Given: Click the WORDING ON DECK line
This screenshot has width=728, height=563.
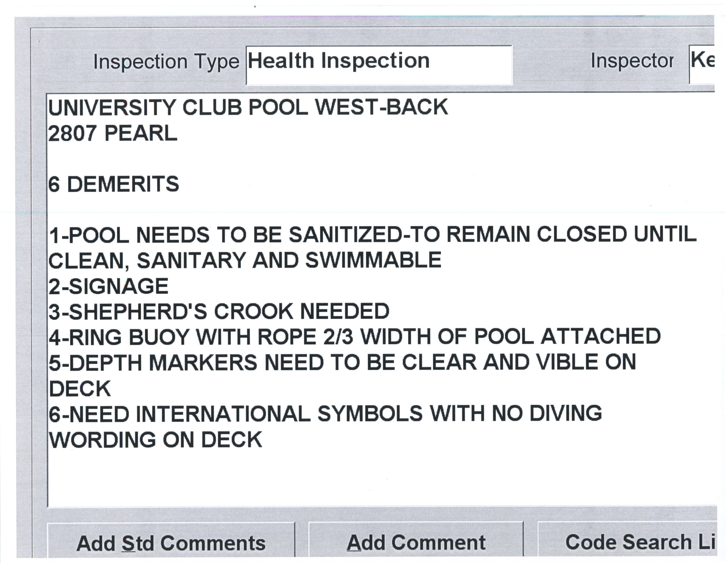Looking at the screenshot, I should [x=155, y=440].
